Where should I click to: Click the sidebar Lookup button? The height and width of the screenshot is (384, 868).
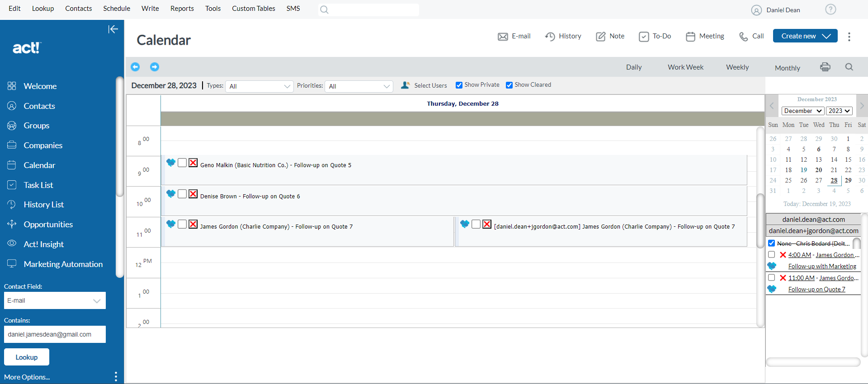click(27, 357)
